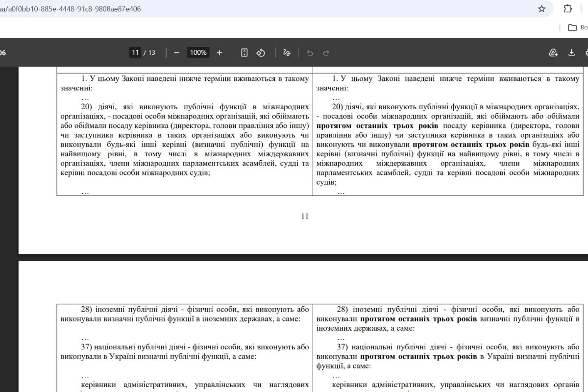Bookmark this page with the star icon
Screen dimensions: 588x392
point(541,9)
